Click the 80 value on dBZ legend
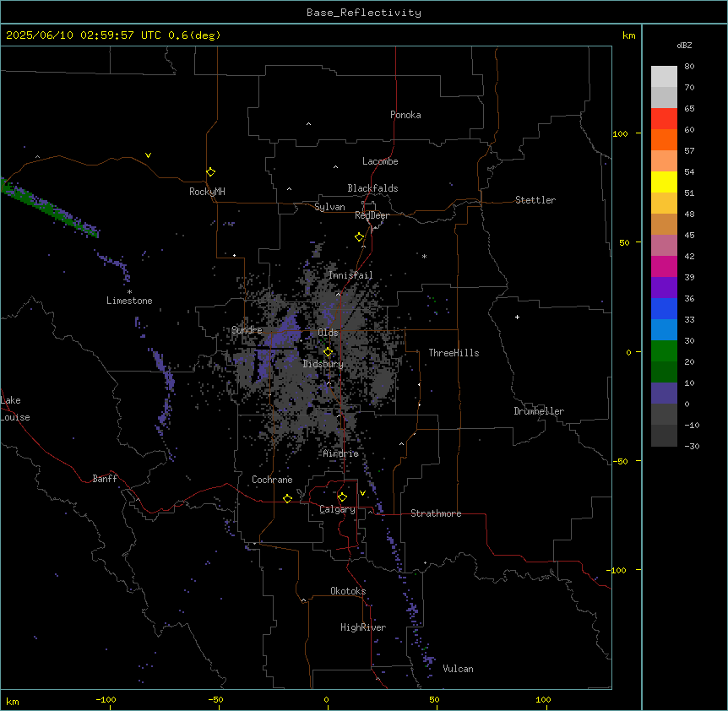Image resolution: width=728 pixels, height=711 pixels. click(x=689, y=67)
